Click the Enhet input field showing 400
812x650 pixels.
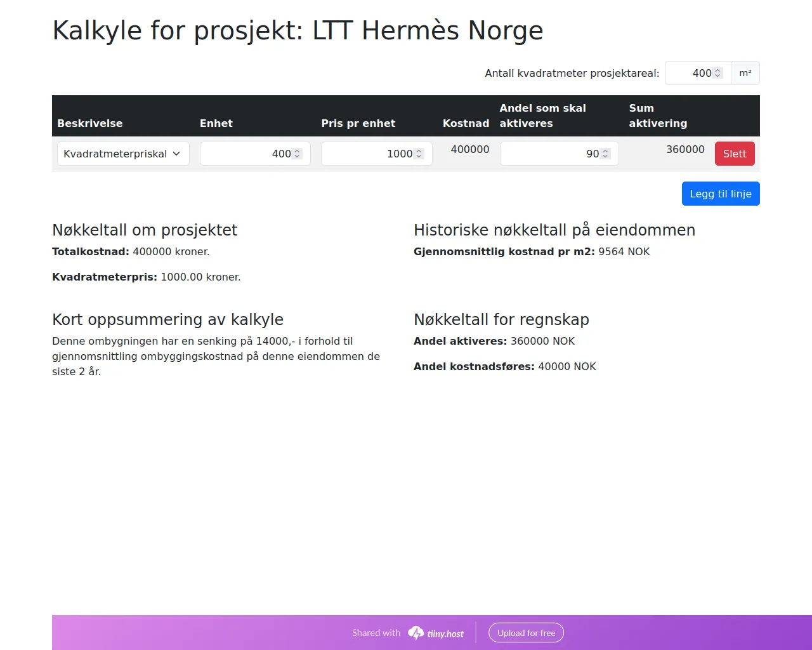coord(255,154)
